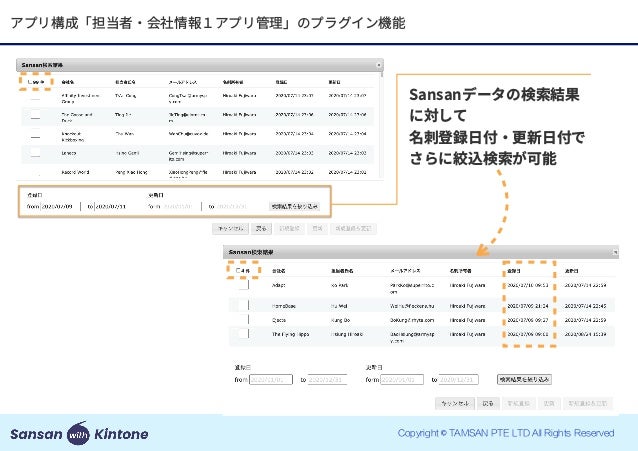Click メールアドレス column header in upper dialog
The image size is (638, 451).
pos(183,82)
